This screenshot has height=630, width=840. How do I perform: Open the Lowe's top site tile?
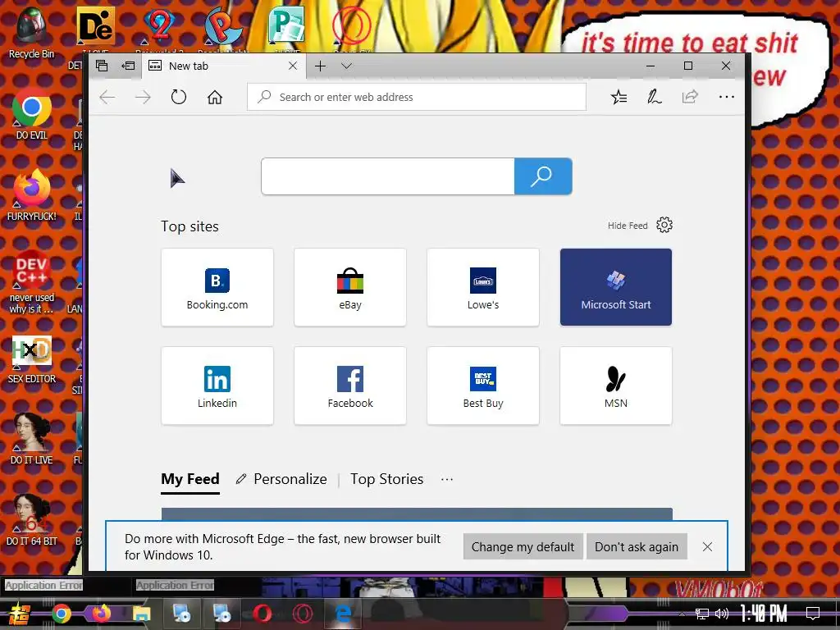point(483,287)
